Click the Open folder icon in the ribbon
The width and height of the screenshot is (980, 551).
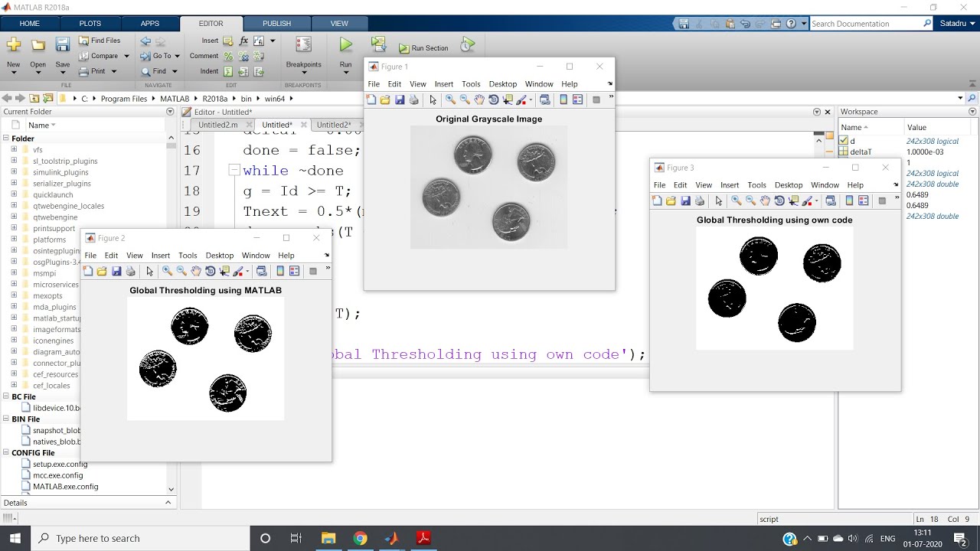point(38,45)
